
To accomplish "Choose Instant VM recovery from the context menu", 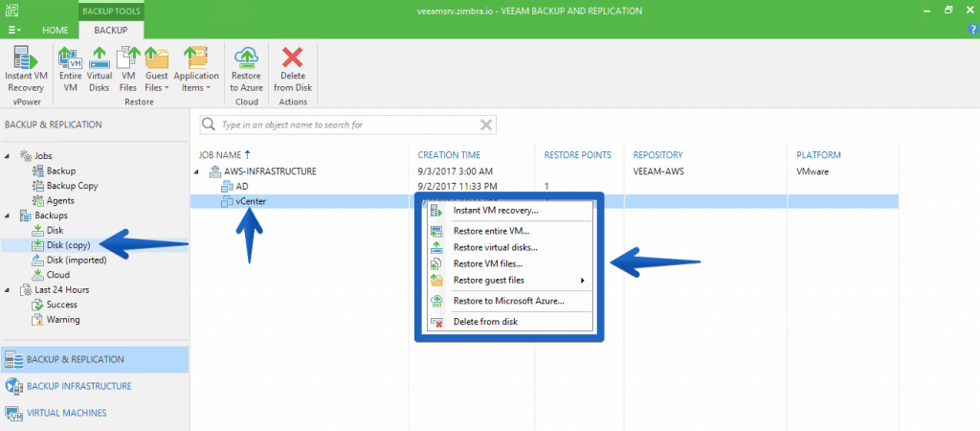I will [508, 211].
